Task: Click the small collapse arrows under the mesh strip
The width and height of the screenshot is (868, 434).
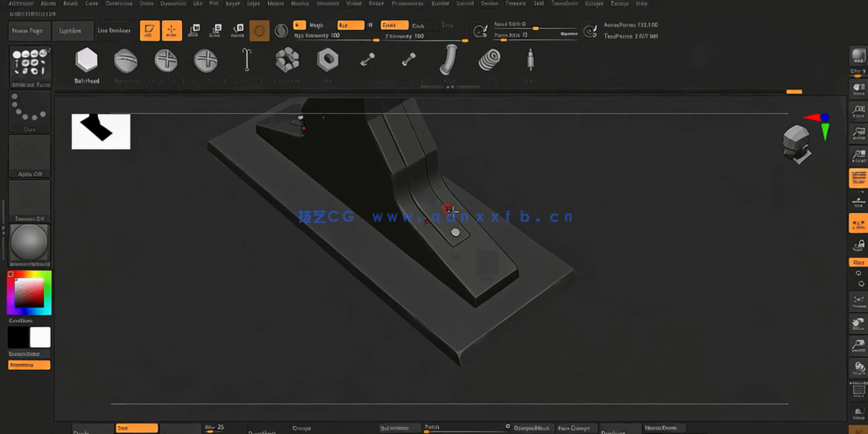Action: point(450,87)
